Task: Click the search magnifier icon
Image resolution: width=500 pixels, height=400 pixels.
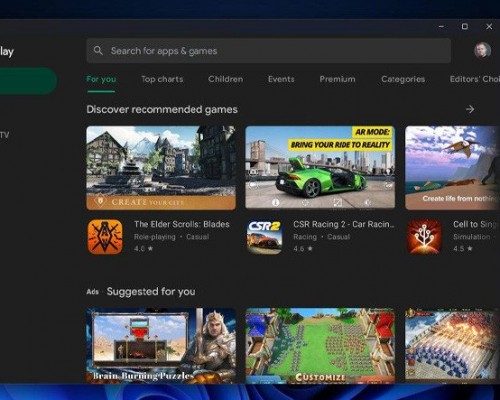Action: [98, 51]
